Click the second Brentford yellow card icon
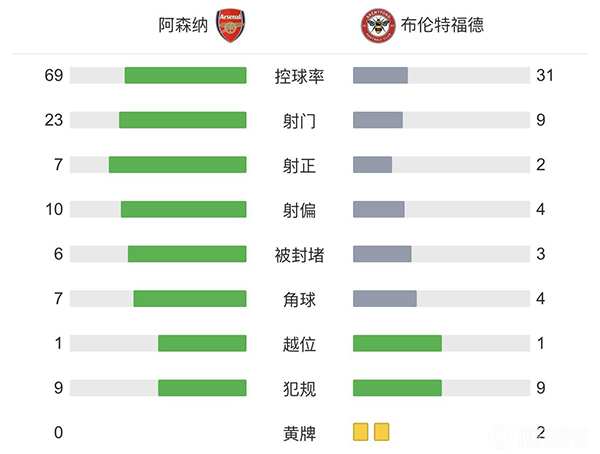Image resolution: width=600 pixels, height=454 pixels. (x=381, y=432)
